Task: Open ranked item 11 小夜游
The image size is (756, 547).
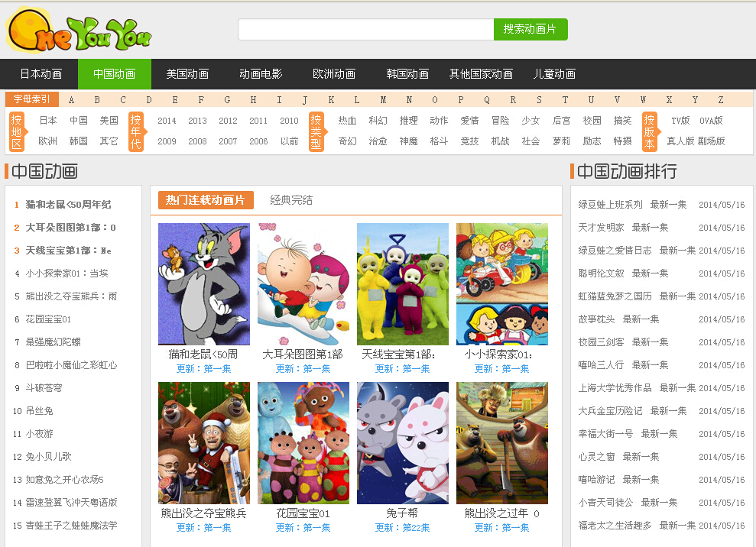Action: click(39, 434)
